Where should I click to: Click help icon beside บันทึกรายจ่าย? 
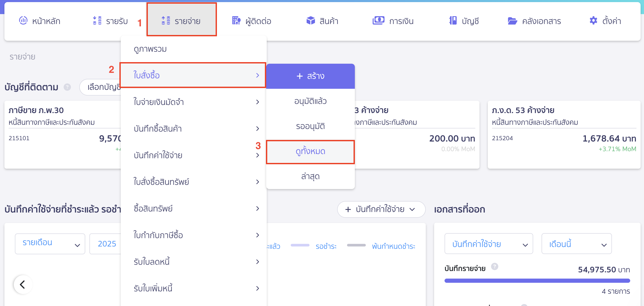pos(495,266)
